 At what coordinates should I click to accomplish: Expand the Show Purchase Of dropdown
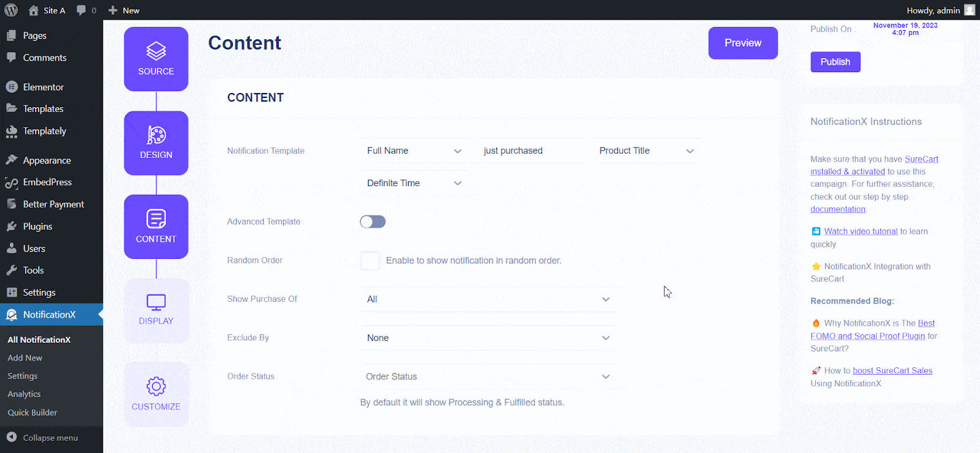[488, 299]
